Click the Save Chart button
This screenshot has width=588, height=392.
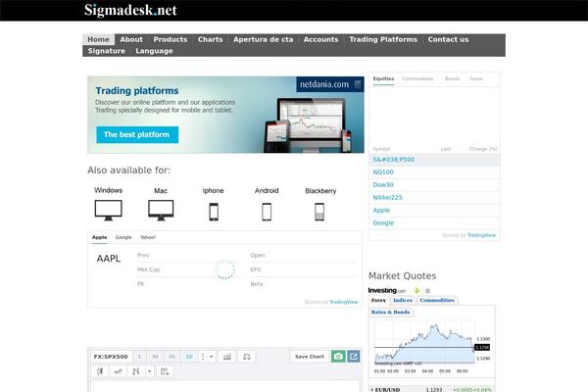point(310,357)
